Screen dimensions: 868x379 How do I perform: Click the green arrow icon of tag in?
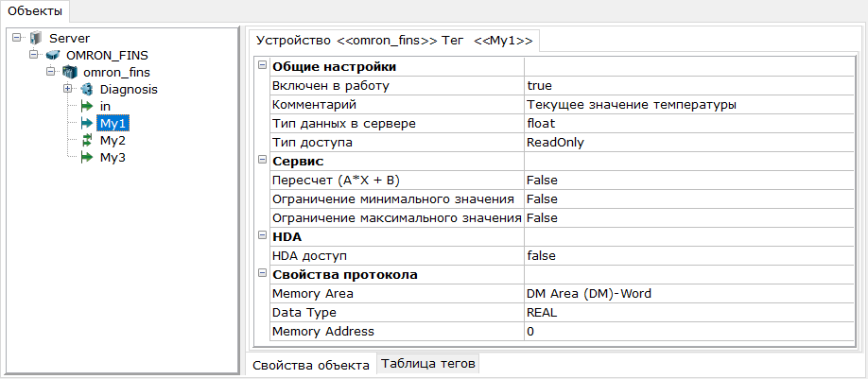click(87, 106)
